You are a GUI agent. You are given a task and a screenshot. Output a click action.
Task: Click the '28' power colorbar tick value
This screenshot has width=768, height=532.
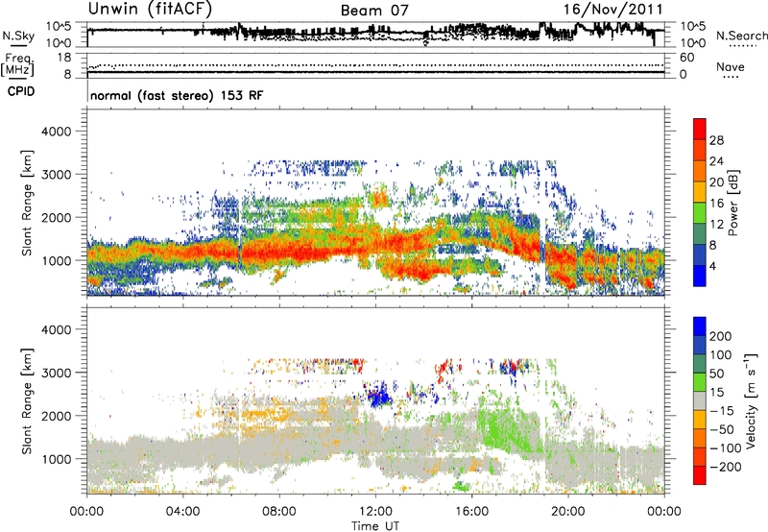pos(716,140)
